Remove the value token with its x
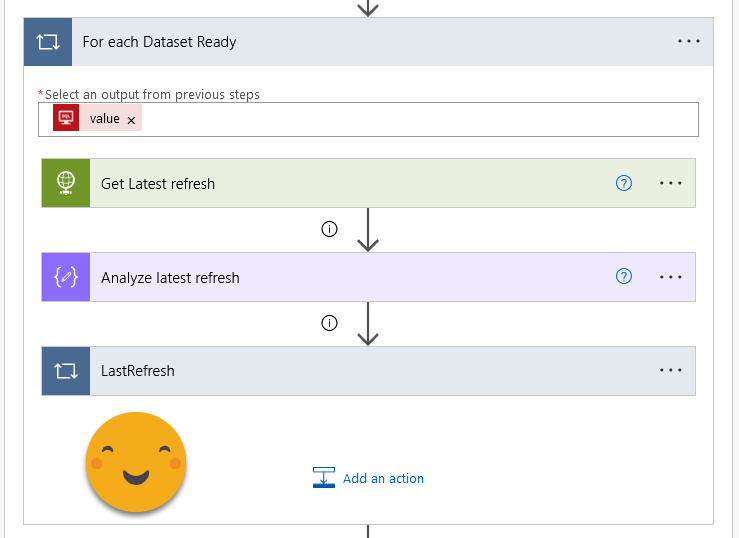739x538 pixels. click(131, 120)
